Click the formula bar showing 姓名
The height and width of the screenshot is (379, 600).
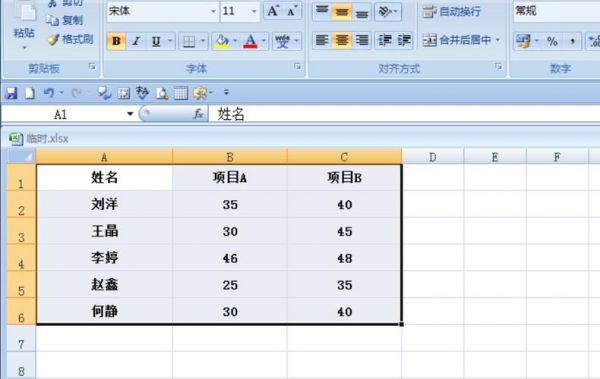404,114
